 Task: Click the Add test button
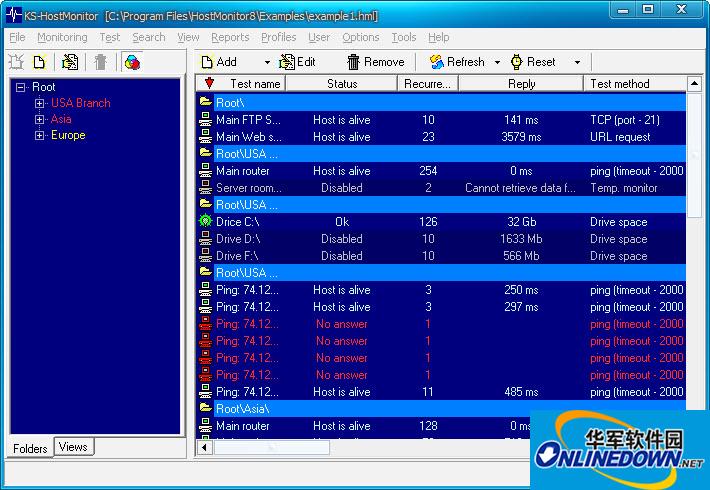pyautogui.click(x=219, y=62)
